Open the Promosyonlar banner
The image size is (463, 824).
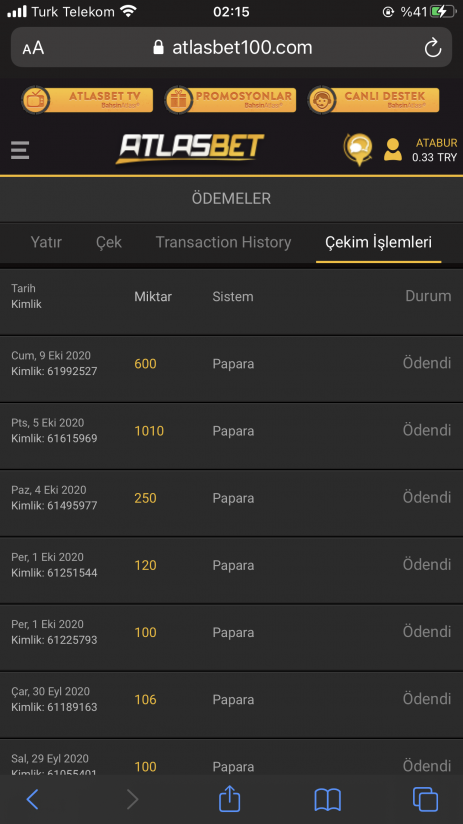point(230,100)
